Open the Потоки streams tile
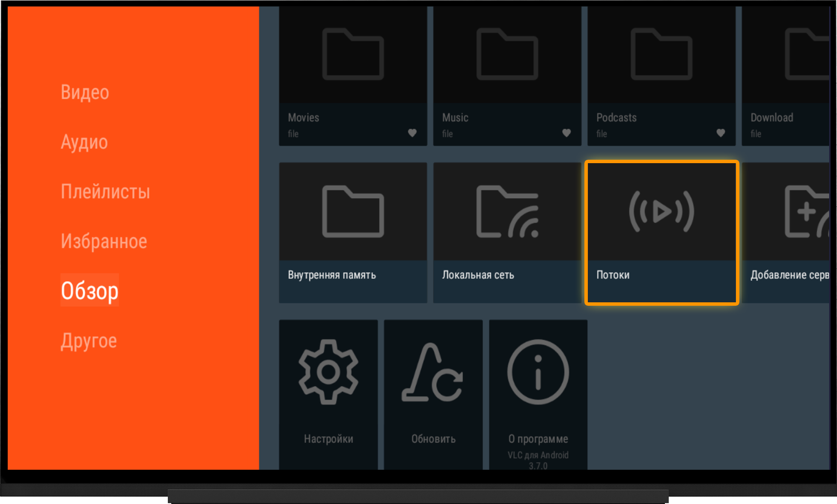837x504 pixels. (x=661, y=233)
